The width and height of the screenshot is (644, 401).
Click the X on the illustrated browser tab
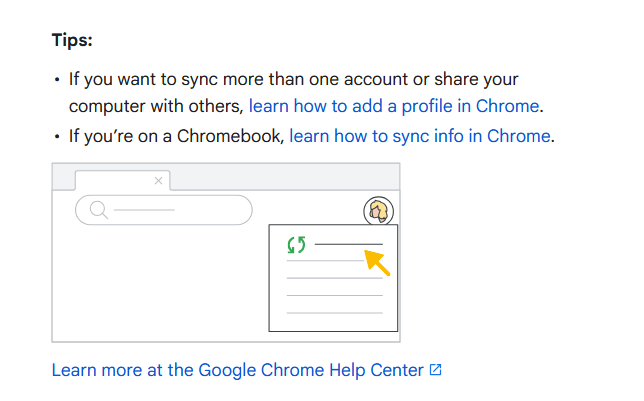coord(158,180)
